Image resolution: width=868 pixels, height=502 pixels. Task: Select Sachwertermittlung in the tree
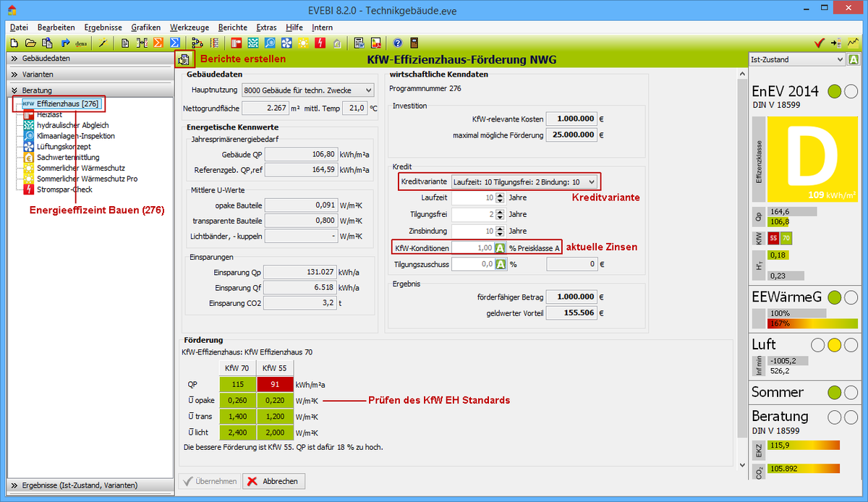68,157
